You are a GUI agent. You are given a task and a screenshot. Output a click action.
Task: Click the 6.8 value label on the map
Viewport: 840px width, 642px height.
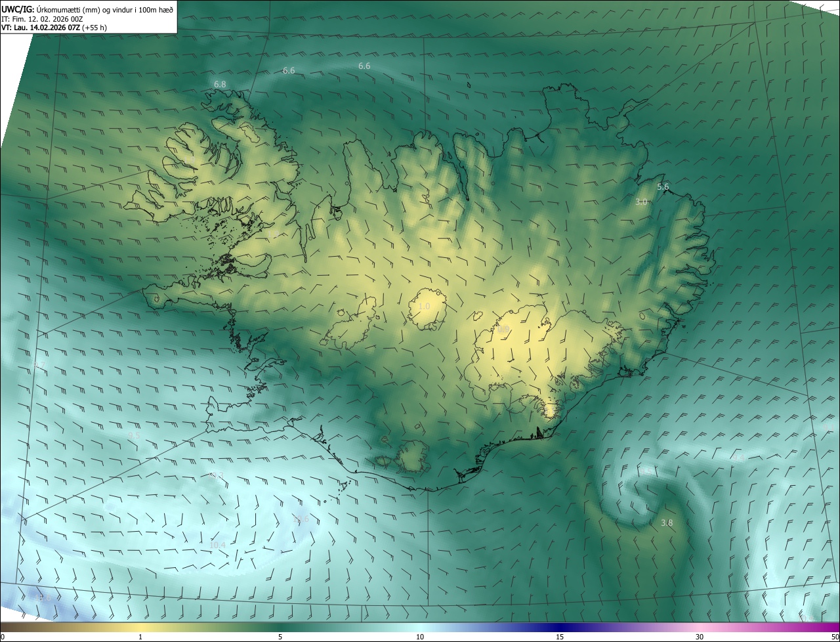220,85
